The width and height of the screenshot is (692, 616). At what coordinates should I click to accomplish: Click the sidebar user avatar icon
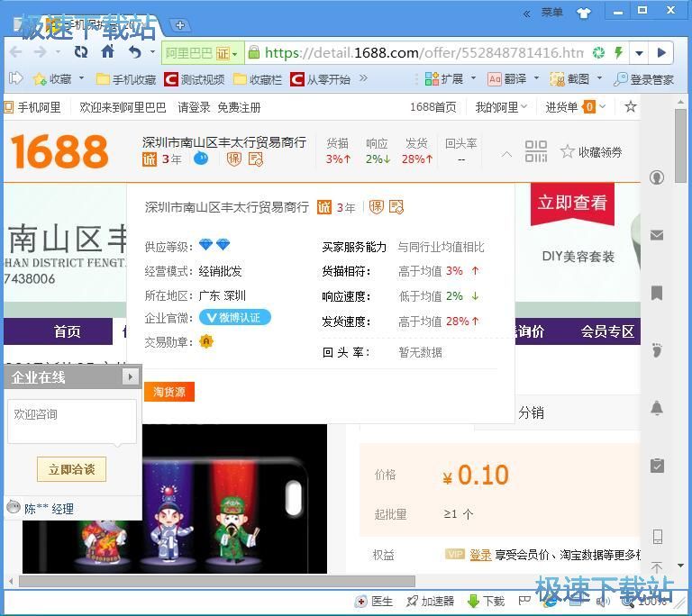pos(657,177)
